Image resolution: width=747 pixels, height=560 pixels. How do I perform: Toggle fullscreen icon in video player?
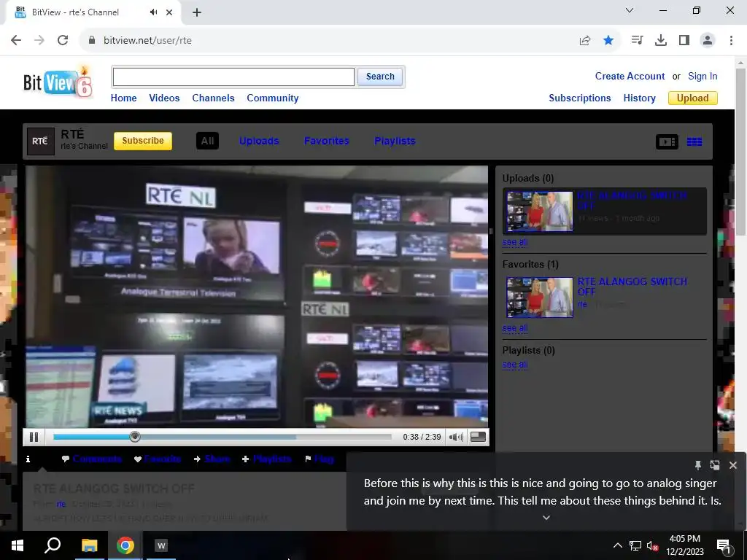[x=478, y=437]
